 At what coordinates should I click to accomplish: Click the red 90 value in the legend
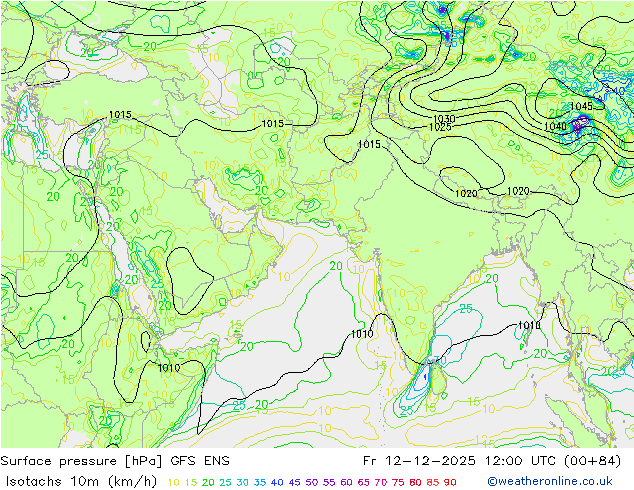click(450, 482)
